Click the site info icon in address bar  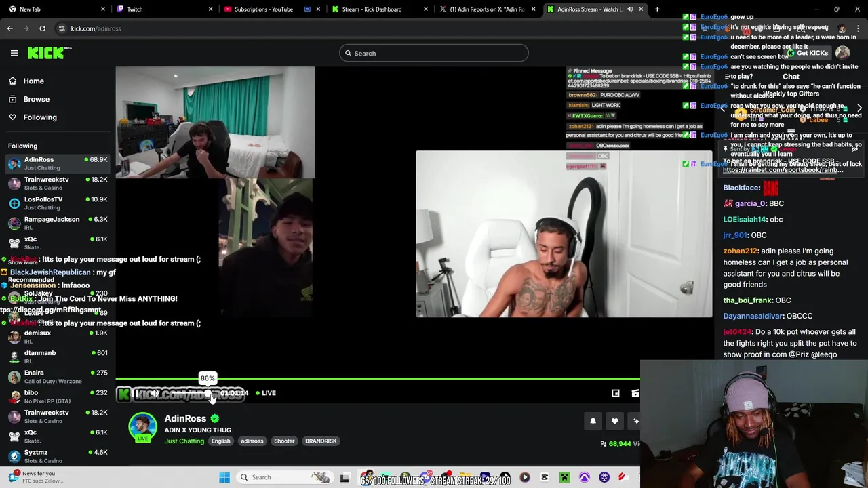pyautogui.click(x=62, y=28)
